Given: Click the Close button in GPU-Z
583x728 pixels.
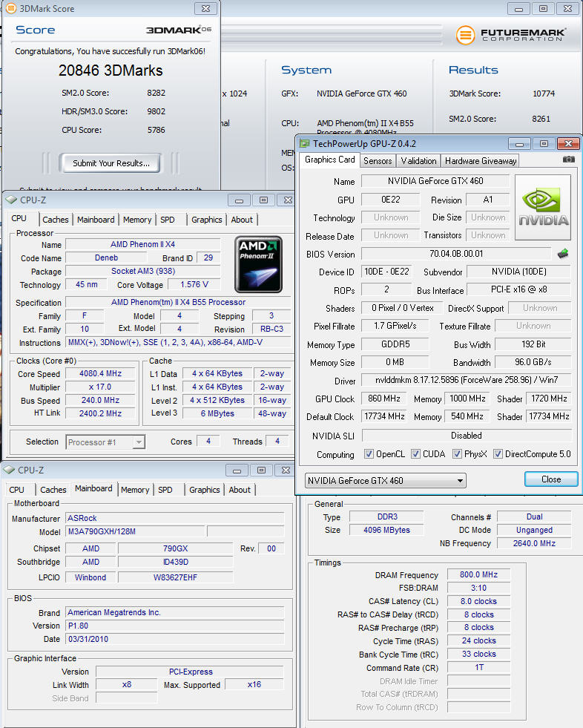Looking at the screenshot, I should tap(551, 479).
